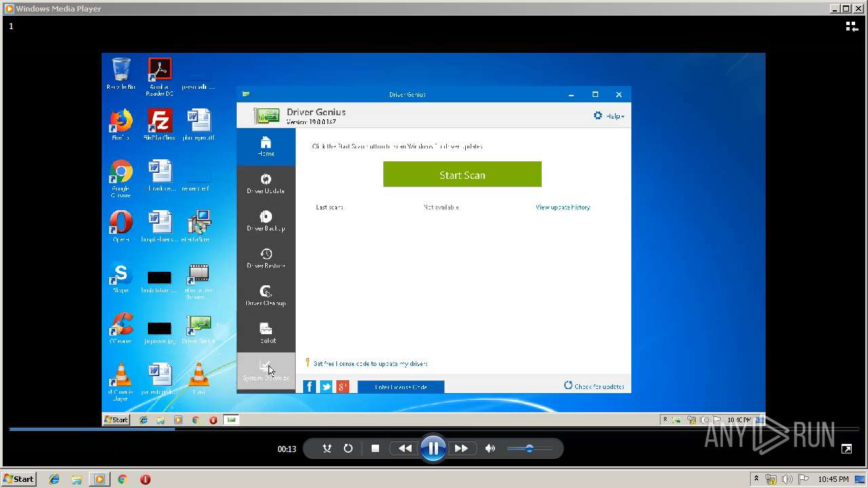Select the CCleaner desktop shortcut
This screenshot has width=868, height=488.
(121, 328)
